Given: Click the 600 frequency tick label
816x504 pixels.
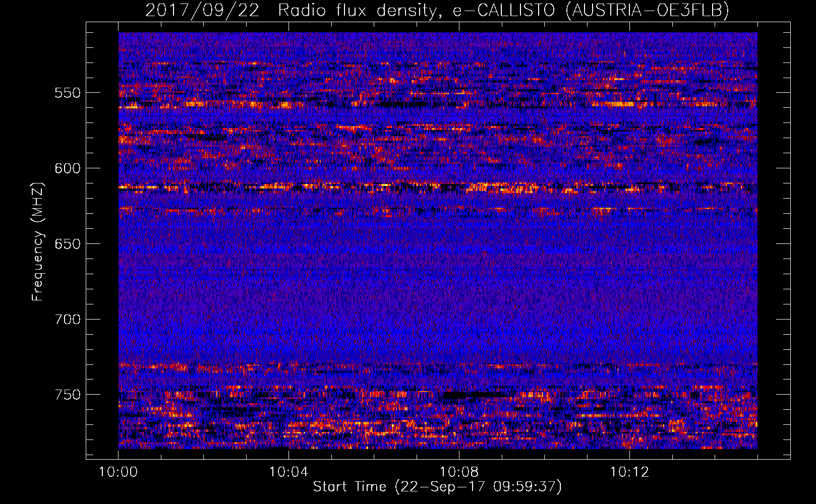Looking at the screenshot, I should point(68,168).
